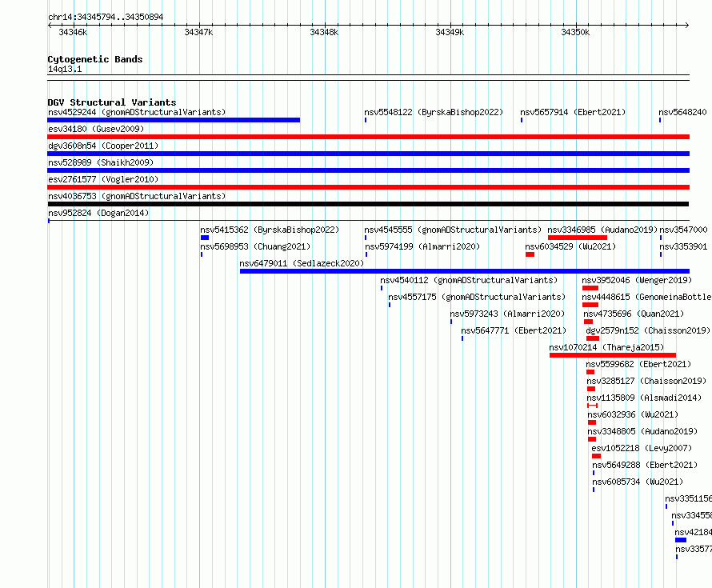
Task: Click nsv5647771 (Ebert2021) label
Action: tap(514, 330)
